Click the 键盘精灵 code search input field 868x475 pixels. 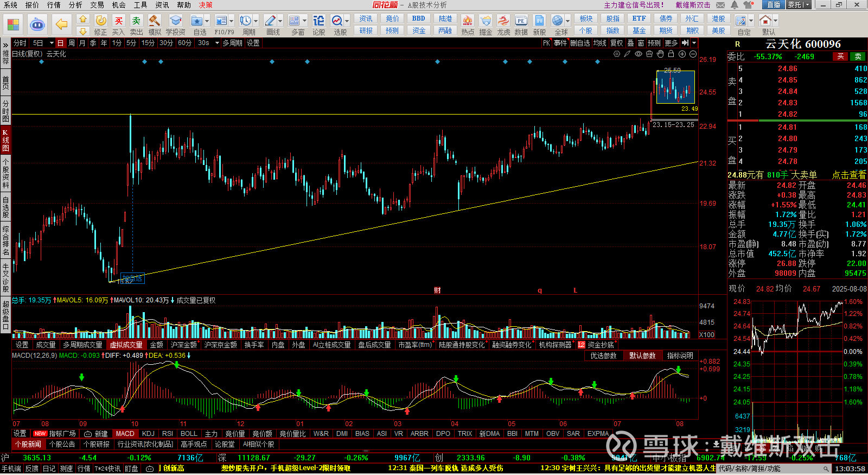point(774,468)
